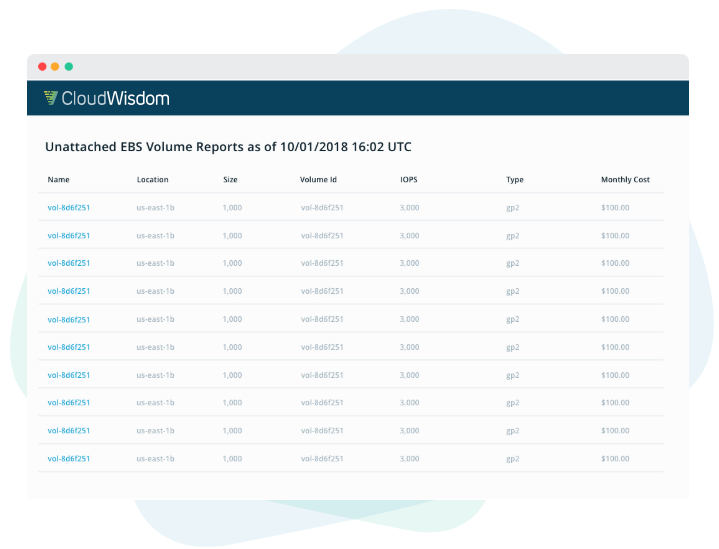This screenshot has height=549, width=719.
Task: Click the gray vol-8d6f251 Volume Id in last row
Action: tap(322, 458)
